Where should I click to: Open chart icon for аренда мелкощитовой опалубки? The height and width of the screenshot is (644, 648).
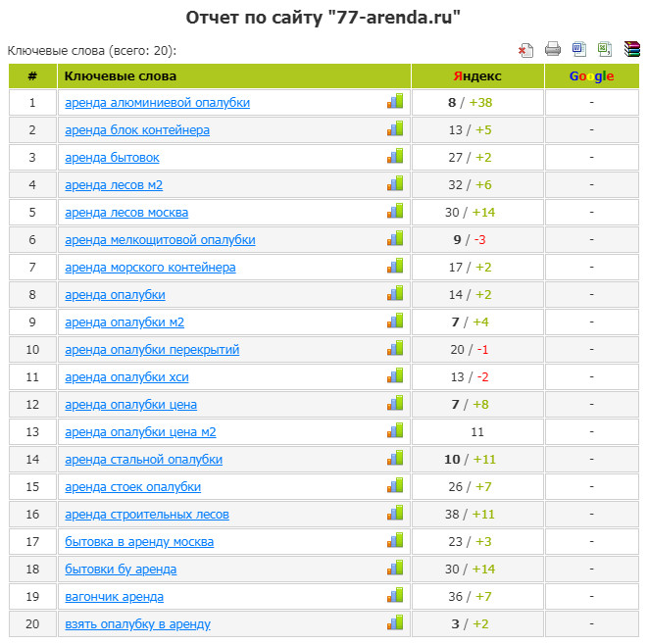(x=395, y=238)
